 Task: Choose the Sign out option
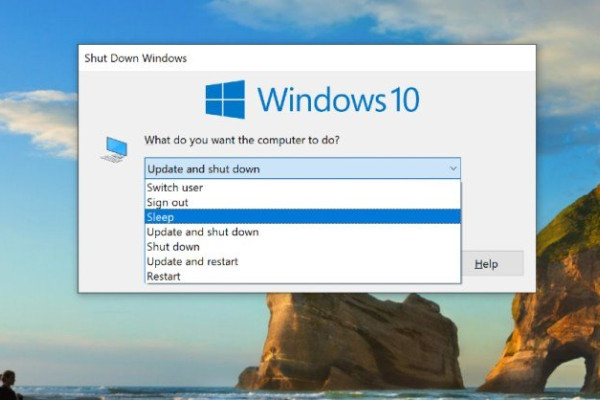click(303, 202)
